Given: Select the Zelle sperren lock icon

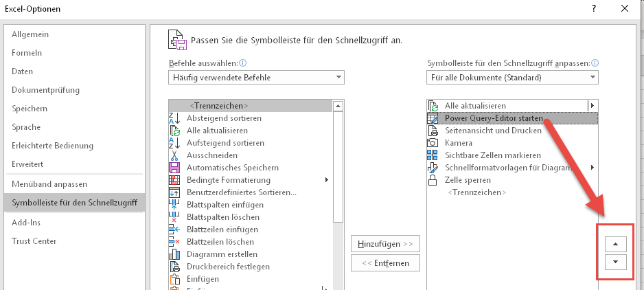Looking at the screenshot, I should point(433,180).
